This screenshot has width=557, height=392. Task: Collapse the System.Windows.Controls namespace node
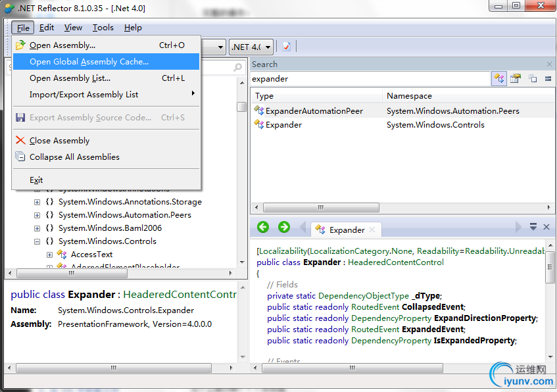(37, 241)
